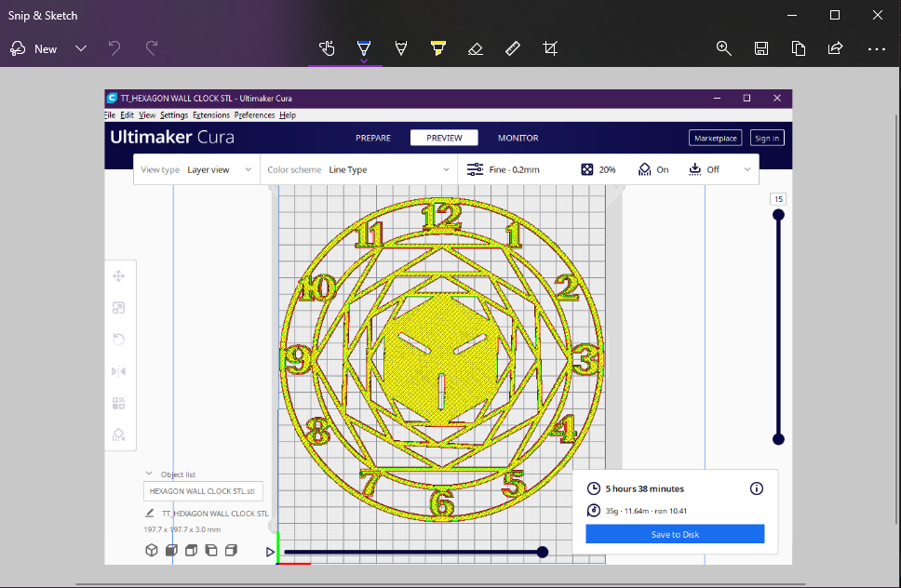Click the Zoom magnifier icon
Viewport: 901px width, 588px height.
pos(723,48)
